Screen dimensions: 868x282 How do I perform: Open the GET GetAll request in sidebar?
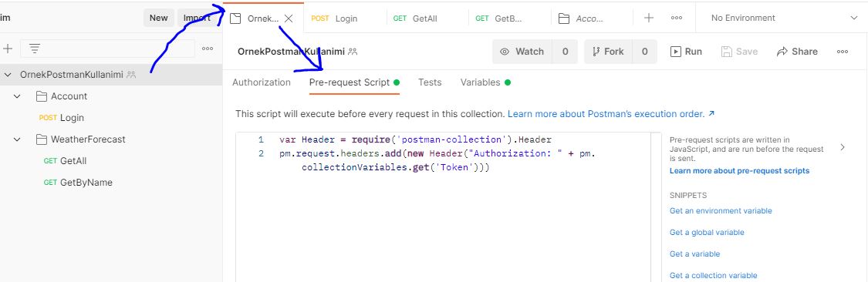(65, 161)
